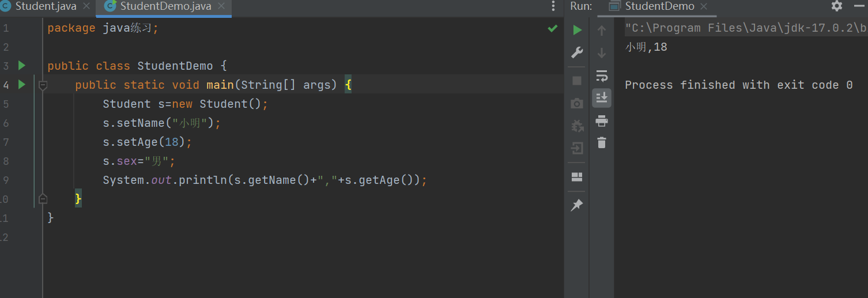Pin the Run tab with pin icon
The width and height of the screenshot is (868, 298).
tap(577, 205)
